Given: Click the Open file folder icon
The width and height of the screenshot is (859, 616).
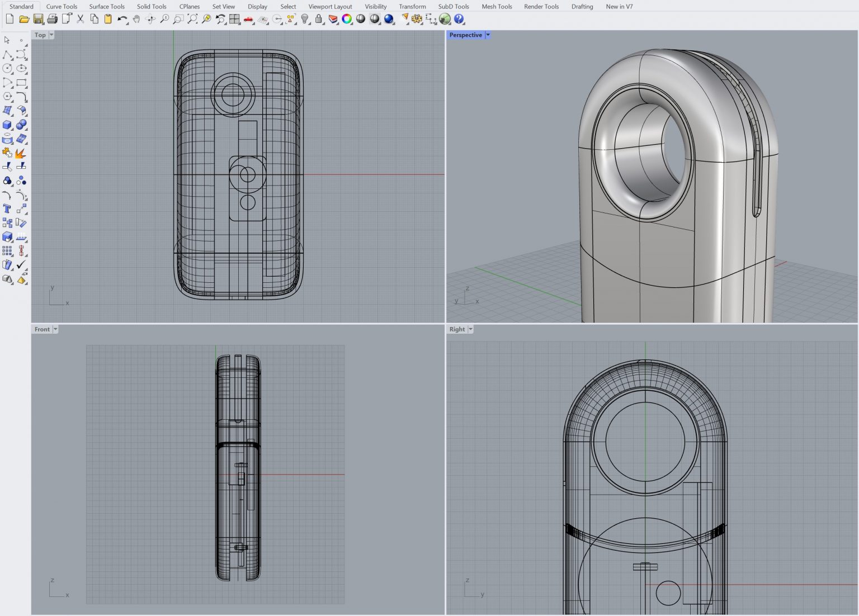Looking at the screenshot, I should (x=24, y=19).
